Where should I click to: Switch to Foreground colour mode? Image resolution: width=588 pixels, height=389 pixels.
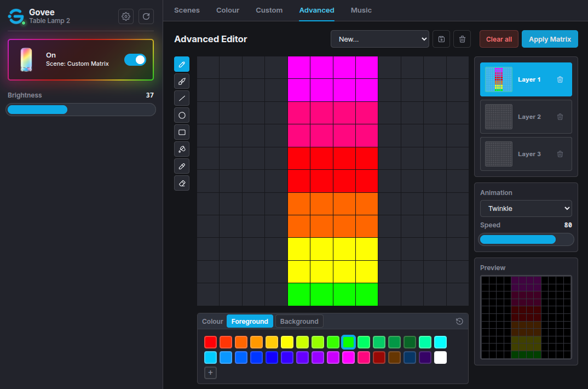point(250,322)
